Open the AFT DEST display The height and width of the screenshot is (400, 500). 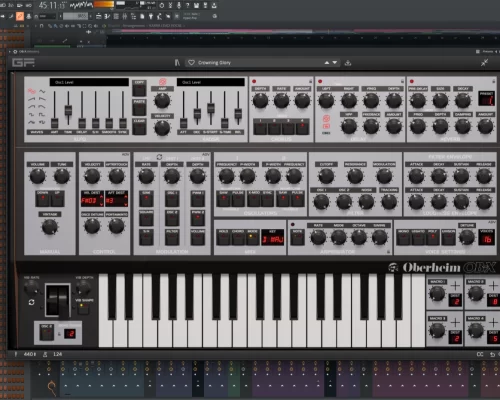pyautogui.click(x=116, y=199)
